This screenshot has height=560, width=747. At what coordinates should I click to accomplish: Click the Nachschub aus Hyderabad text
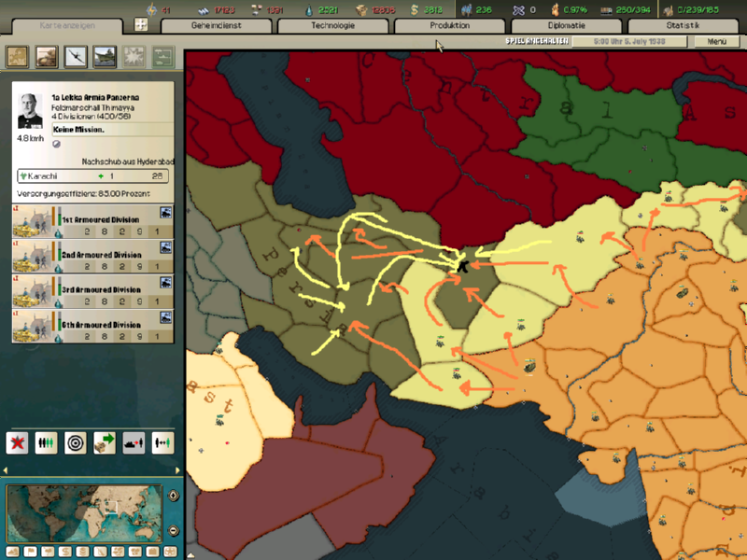pos(128,161)
